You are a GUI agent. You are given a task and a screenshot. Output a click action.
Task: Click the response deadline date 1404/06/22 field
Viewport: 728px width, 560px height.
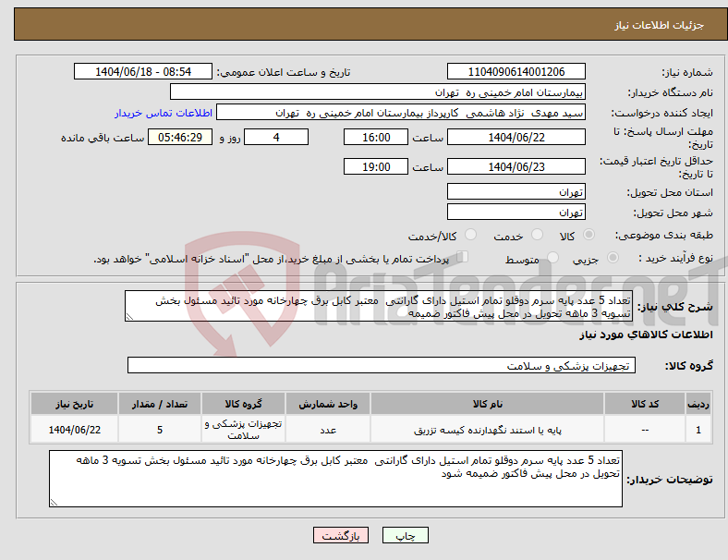click(516, 137)
